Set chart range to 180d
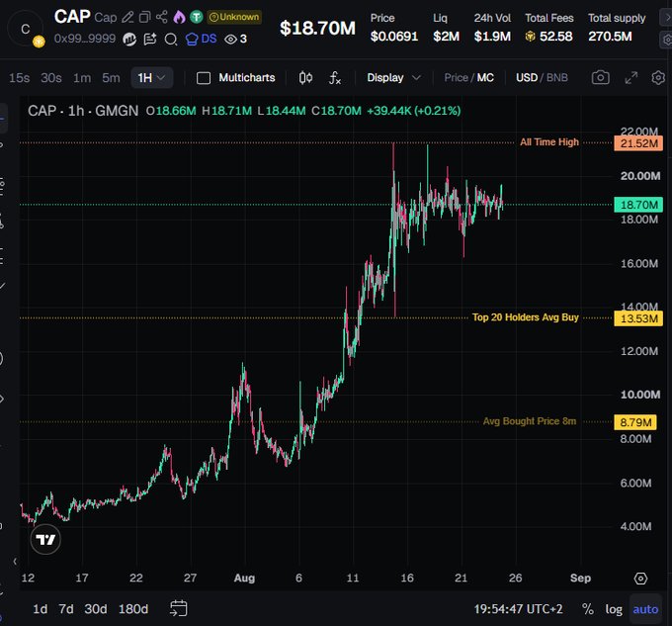 133,609
